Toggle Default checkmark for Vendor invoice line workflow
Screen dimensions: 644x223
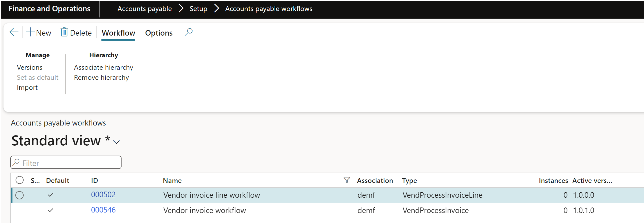[50, 195]
